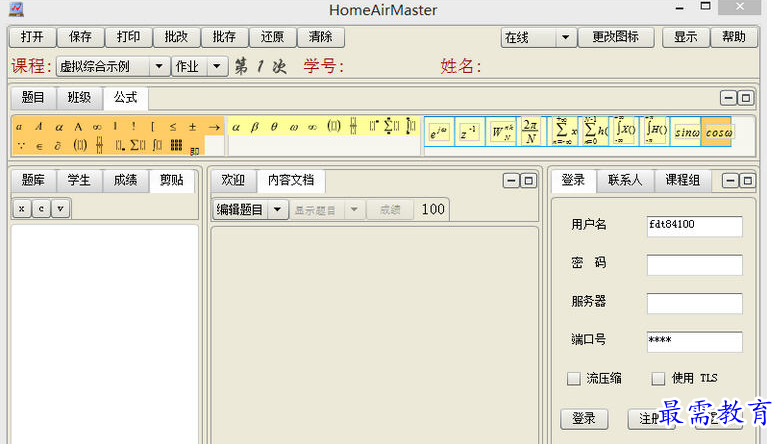The width and height of the screenshot is (780, 444).
Task: Insert the integral of H() template
Action: tap(655, 132)
